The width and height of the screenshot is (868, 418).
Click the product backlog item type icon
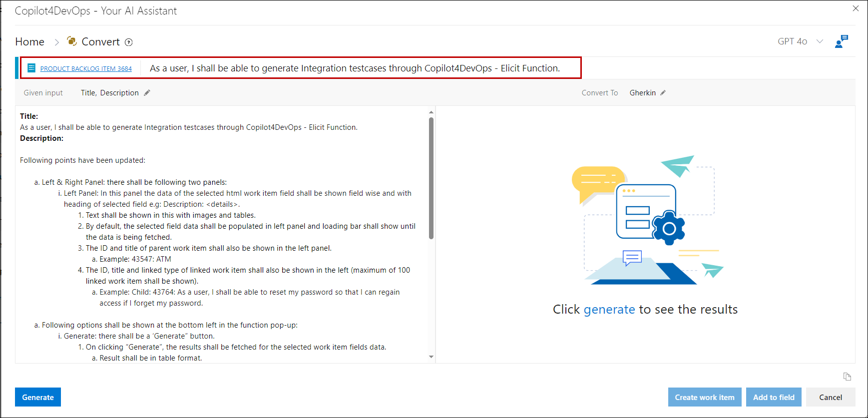click(31, 68)
